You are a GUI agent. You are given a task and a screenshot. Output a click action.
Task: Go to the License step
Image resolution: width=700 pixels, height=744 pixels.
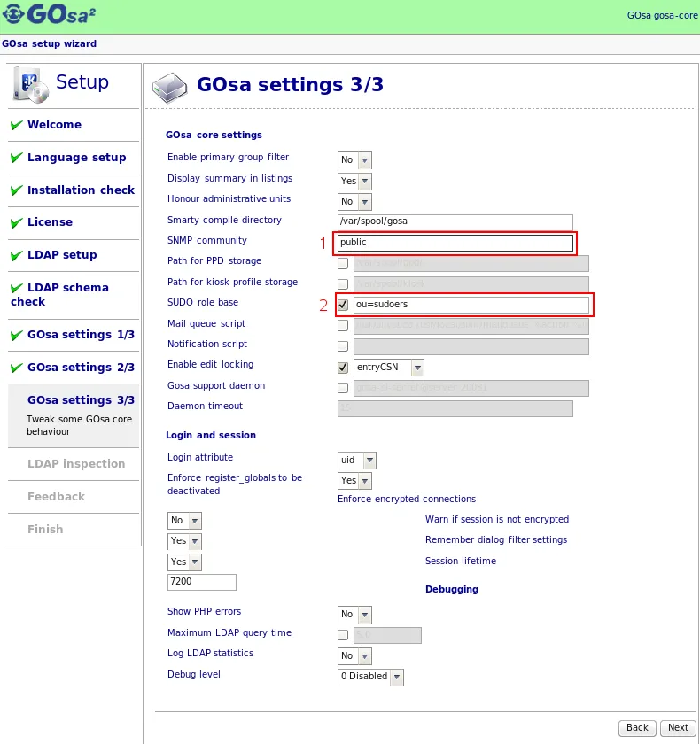[50, 222]
